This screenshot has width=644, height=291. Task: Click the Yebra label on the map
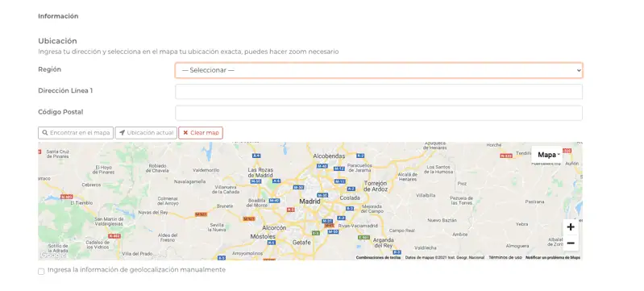[x=522, y=224]
